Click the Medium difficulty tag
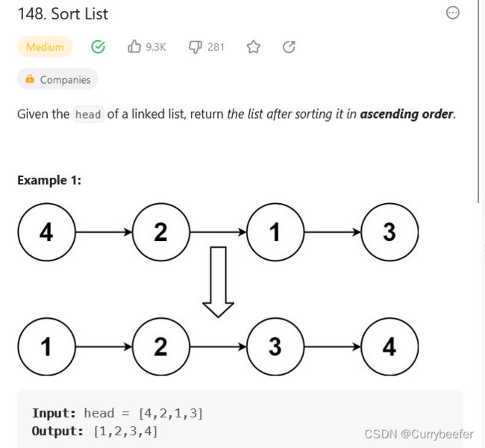 pos(45,47)
